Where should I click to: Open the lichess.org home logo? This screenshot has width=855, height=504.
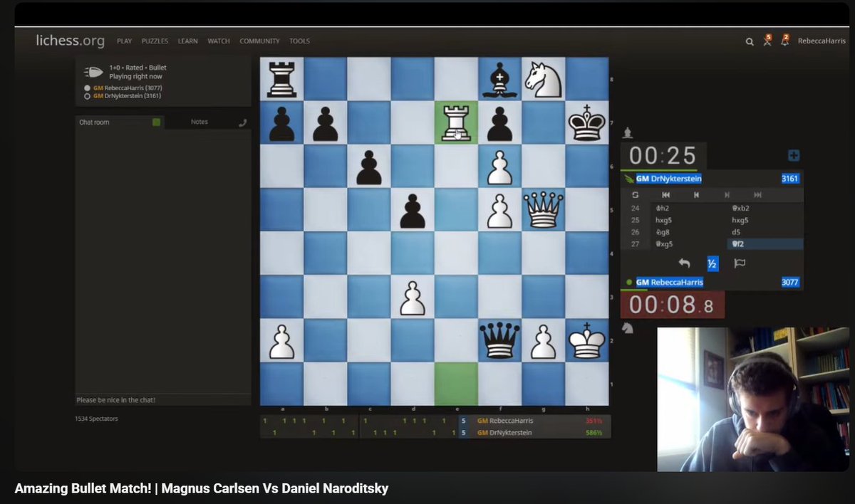point(70,41)
